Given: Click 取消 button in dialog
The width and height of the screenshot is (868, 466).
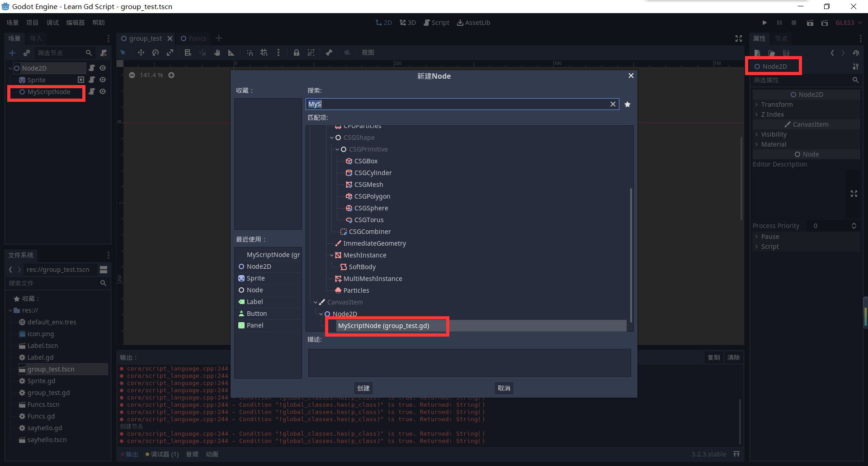Looking at the screenshot, I should (504, 388).
